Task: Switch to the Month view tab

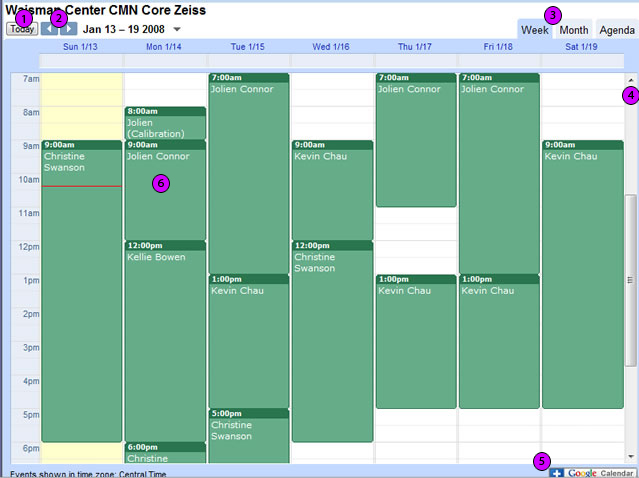Action: pos(574,30)
